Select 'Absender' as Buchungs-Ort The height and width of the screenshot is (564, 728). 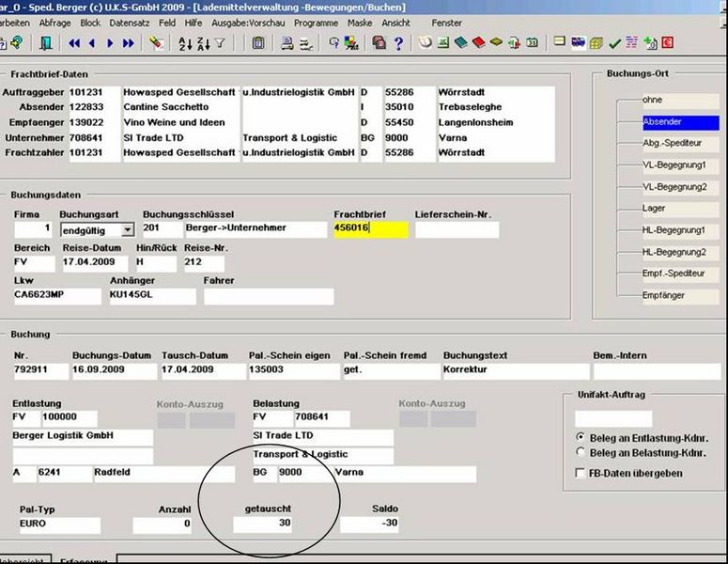pyautogui.click(x=681, y=121)
